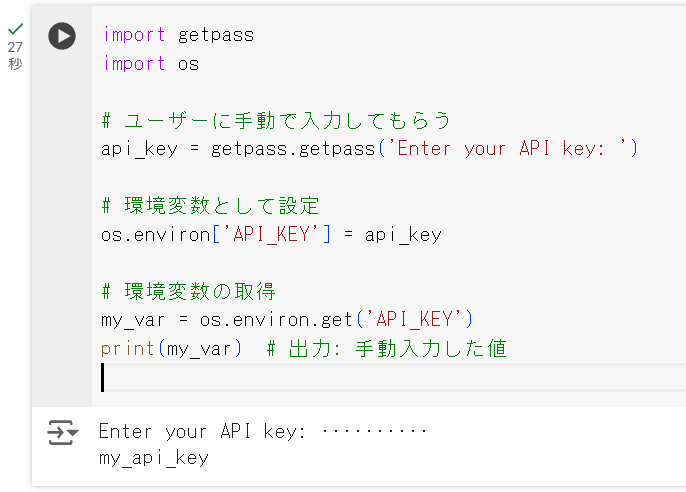Click the api_key variable at the assignment start
The height and width of the screenshot is (492, 686).
pyautogui.click(x=134, y=149)
